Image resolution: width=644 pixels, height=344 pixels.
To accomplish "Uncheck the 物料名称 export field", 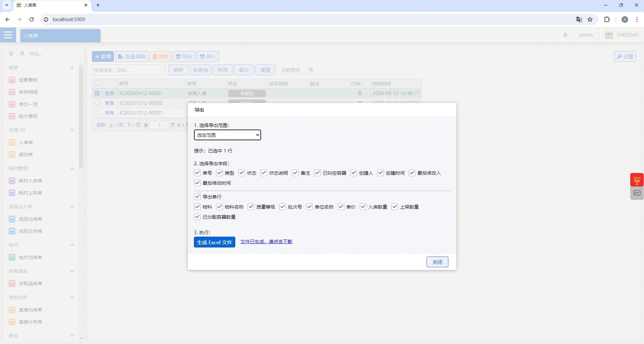I will point(219,207).
